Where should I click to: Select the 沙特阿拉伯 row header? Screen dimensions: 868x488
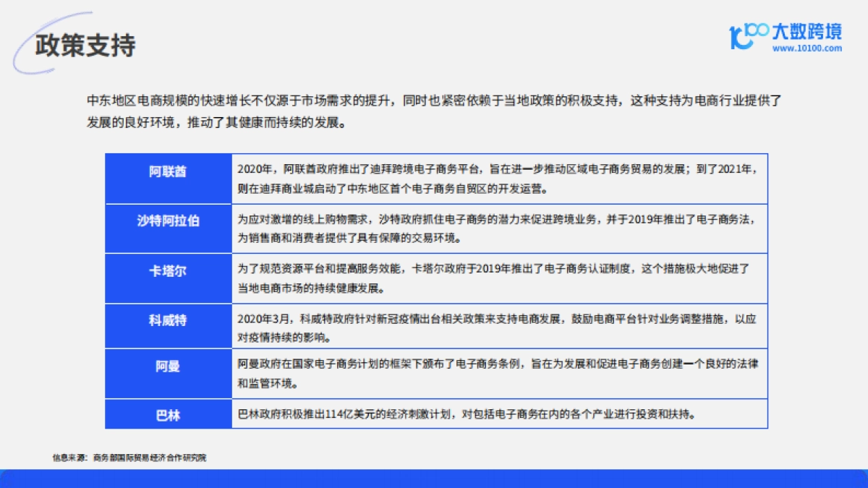[x=168, y=221]
